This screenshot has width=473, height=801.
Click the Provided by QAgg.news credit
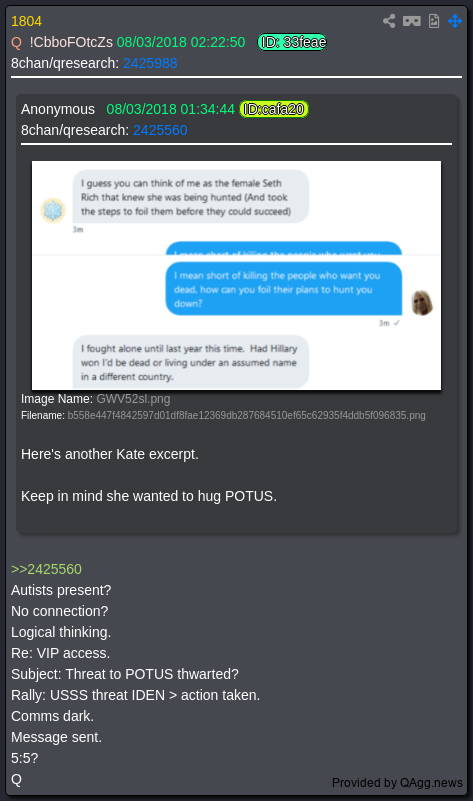(397, 783)
